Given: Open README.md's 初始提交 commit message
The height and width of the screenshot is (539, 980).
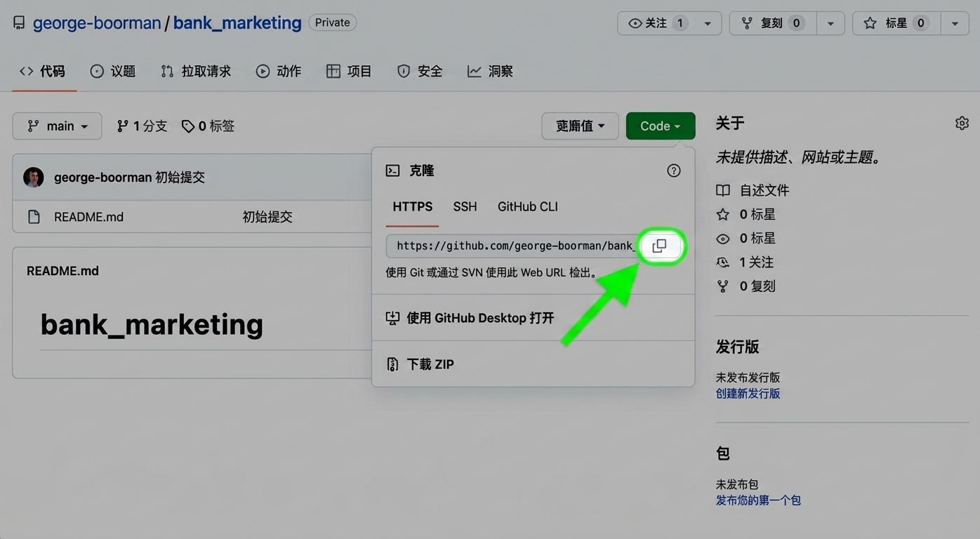Looking at the screenshot, I should (267, 217).
